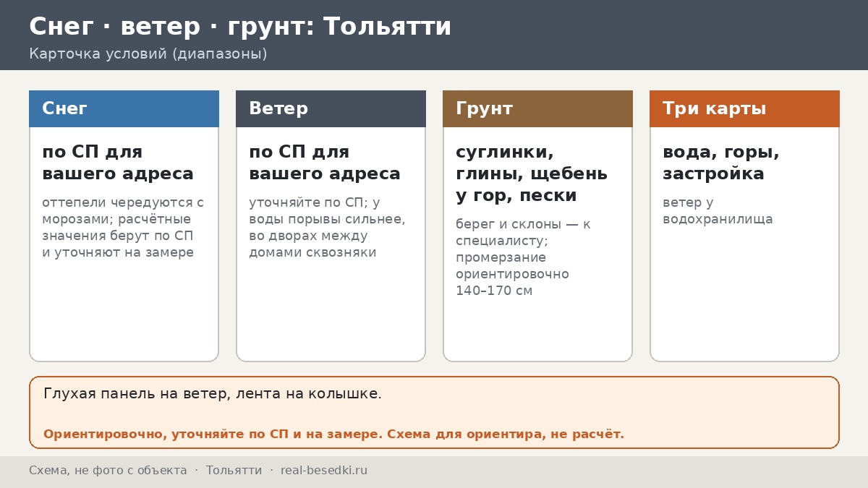This screenshot has width=868, height=488.
Task: Click orange disclaimer 'Ориентировочно, уточняйте по СП'
Action: 212,435
